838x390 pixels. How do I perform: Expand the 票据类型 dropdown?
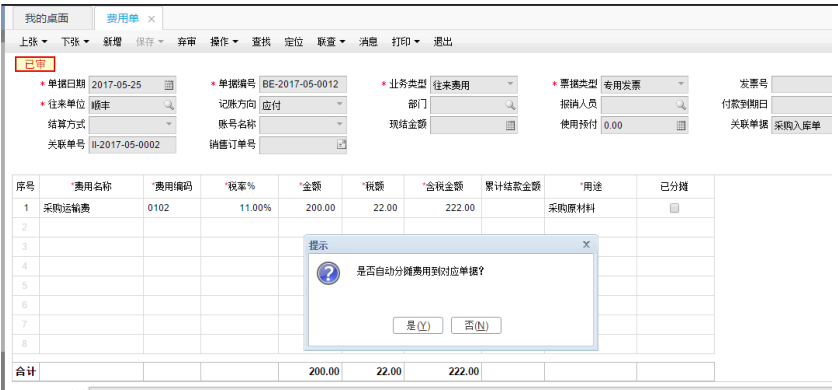[680, 84]
